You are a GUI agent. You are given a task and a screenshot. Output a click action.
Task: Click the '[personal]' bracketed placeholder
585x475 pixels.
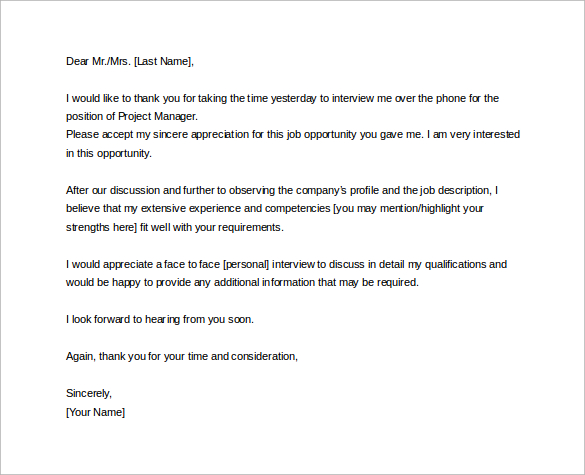pos(246,265)
